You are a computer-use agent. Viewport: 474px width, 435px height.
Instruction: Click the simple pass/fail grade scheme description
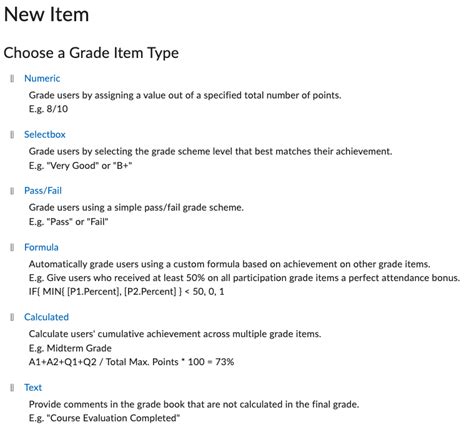(136, 208)
